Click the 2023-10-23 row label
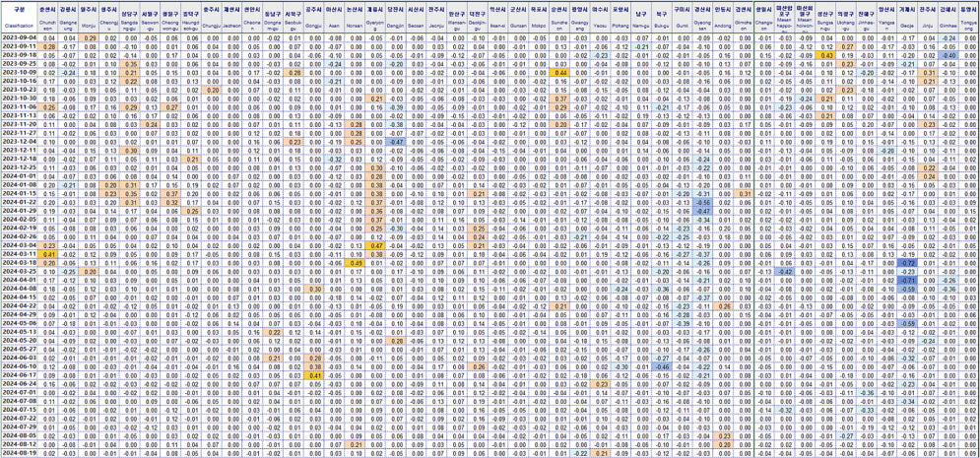Screen dimensions: 980x458 pyautogui.click(x=19, y=90)
